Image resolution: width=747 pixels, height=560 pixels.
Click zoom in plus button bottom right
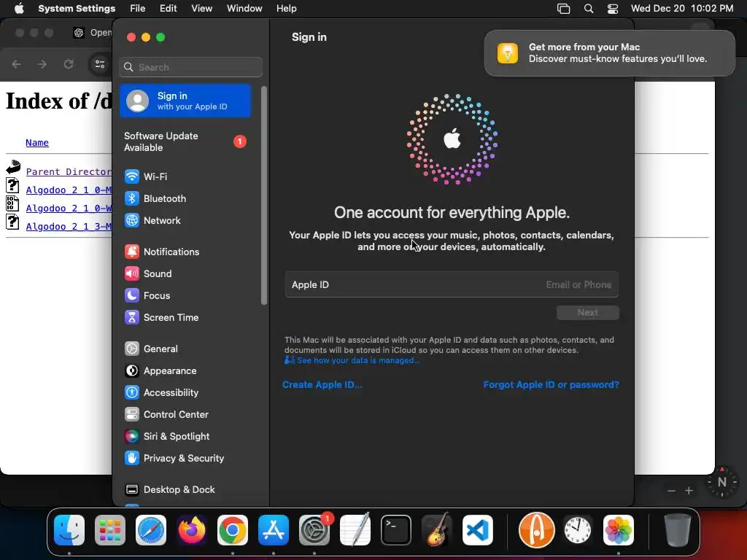689,491
